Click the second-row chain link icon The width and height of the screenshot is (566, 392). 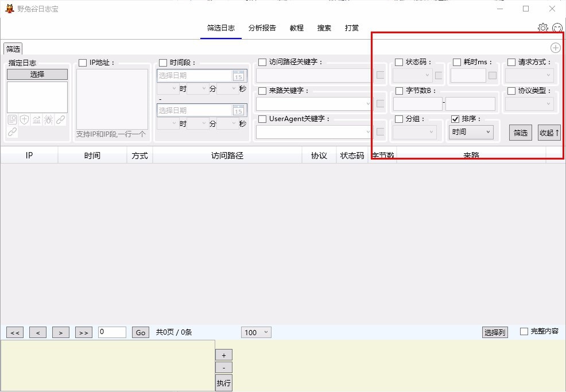click(x=12, y=132)
